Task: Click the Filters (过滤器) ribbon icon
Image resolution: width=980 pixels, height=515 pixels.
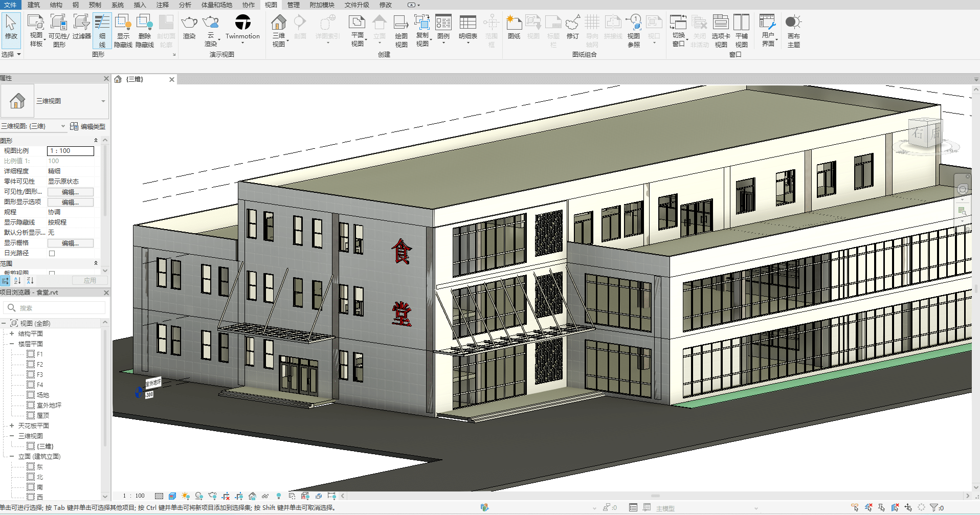Action: 81,27
